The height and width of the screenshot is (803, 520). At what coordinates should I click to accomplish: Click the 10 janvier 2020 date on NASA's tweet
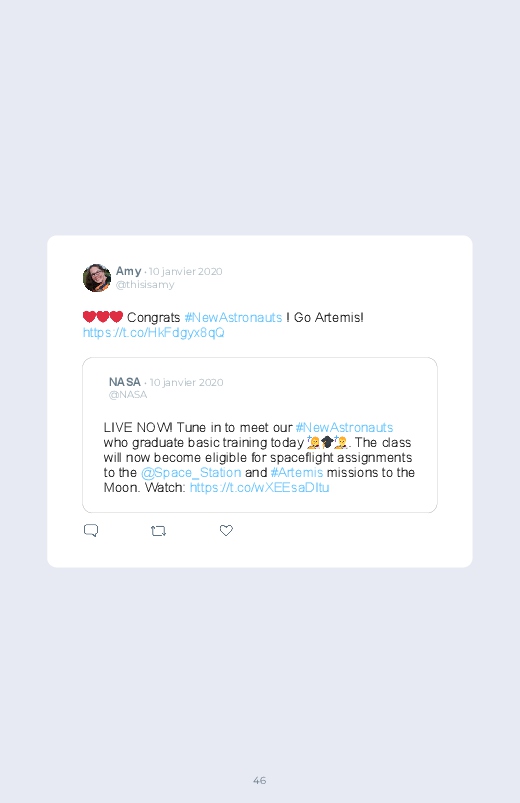tap(186, 383)
